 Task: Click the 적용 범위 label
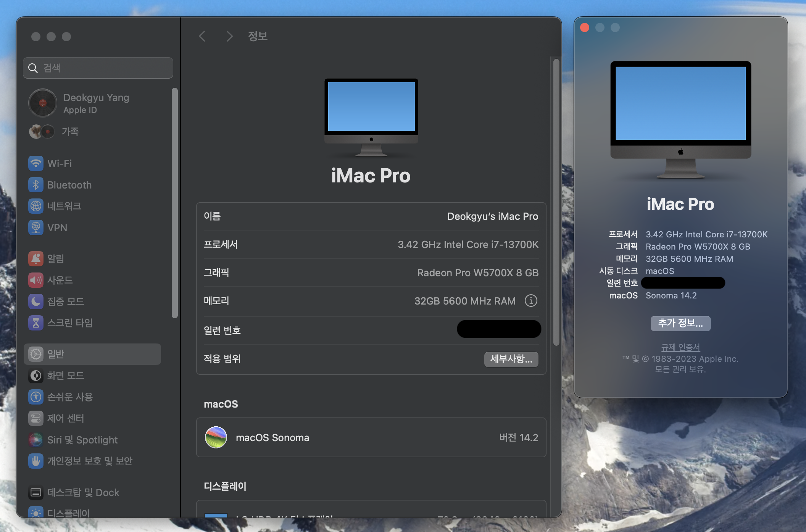tap(222, 359)
